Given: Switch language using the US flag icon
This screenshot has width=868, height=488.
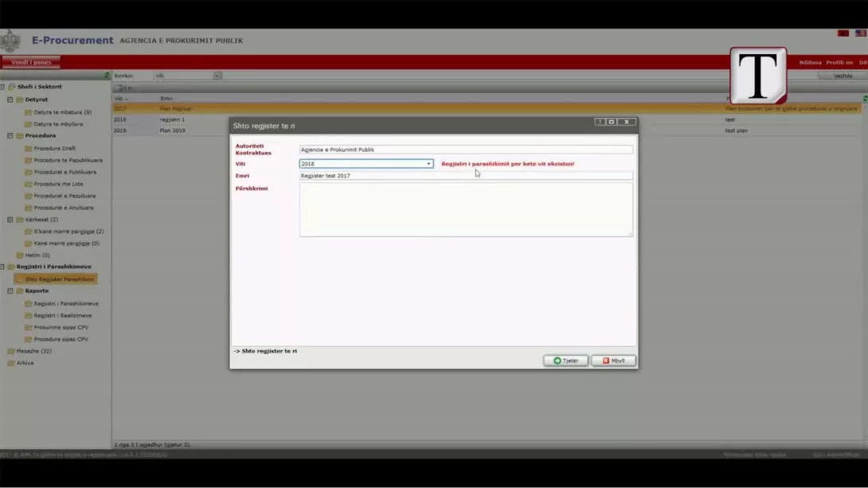Looking at the screenshot, I should 861,33.
